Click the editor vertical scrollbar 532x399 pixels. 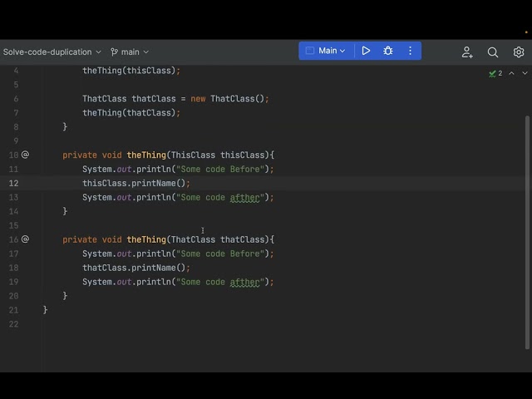(x=527, y=233)
